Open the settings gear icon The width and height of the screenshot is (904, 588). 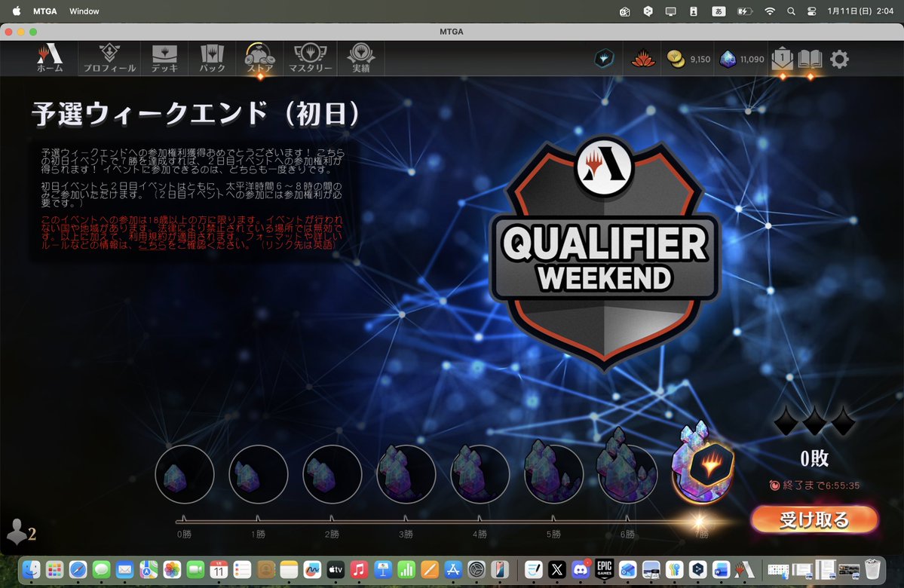pyautogui.click(x=839, y=59)
